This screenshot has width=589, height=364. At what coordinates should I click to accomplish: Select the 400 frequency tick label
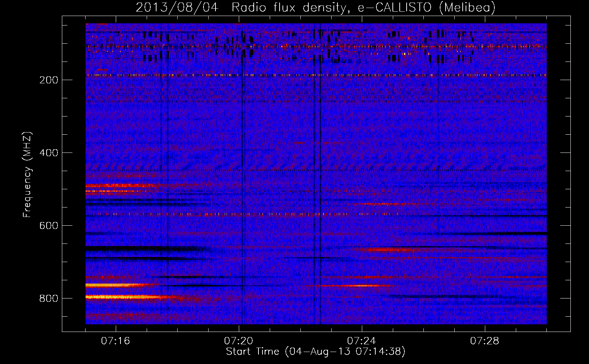48,153
